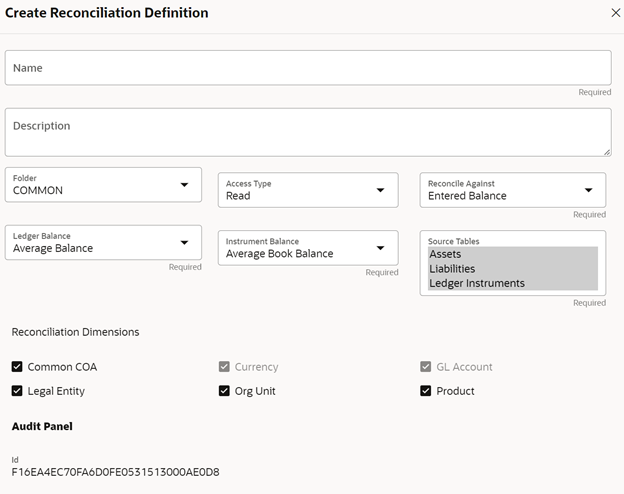This screenshot has width=624, height=494.
Task: Toggle the Legal Entity checkbox
Action: [x=17, y=391]
